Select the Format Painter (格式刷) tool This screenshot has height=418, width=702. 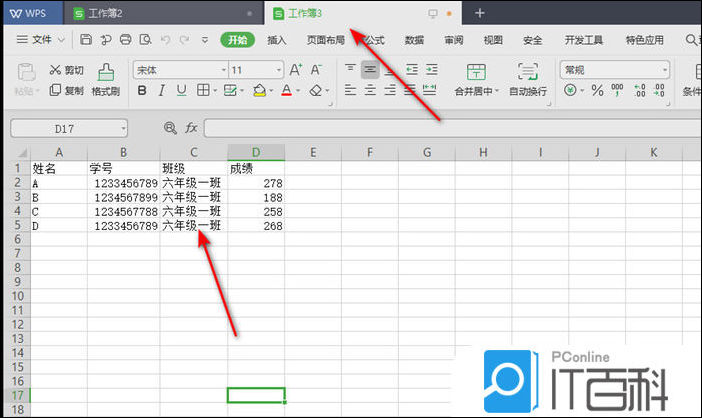[106, 80]
